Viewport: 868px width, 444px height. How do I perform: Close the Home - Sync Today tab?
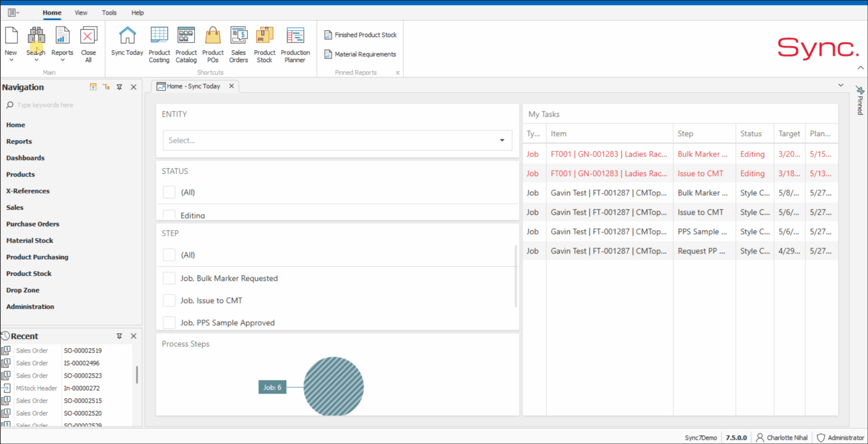pos(231,86)
